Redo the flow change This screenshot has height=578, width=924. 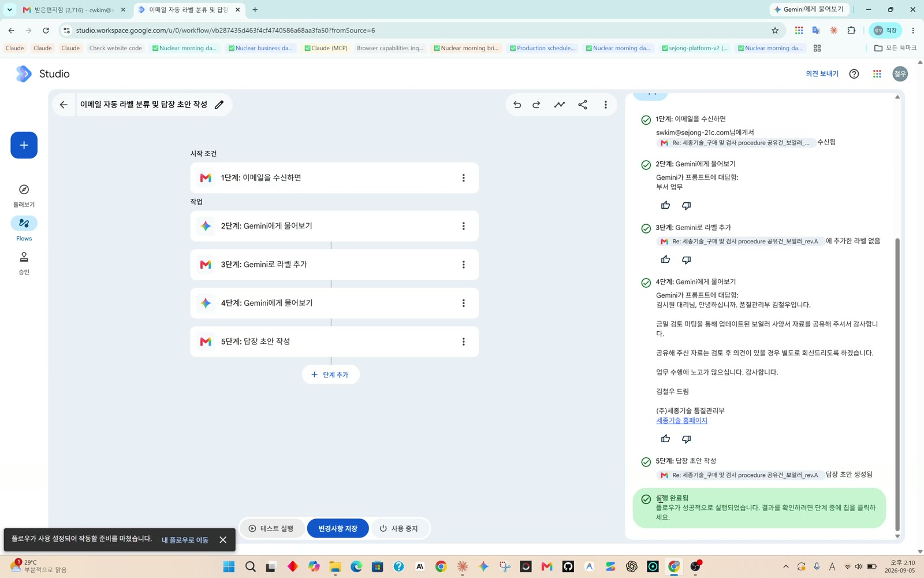pos(536,105)
